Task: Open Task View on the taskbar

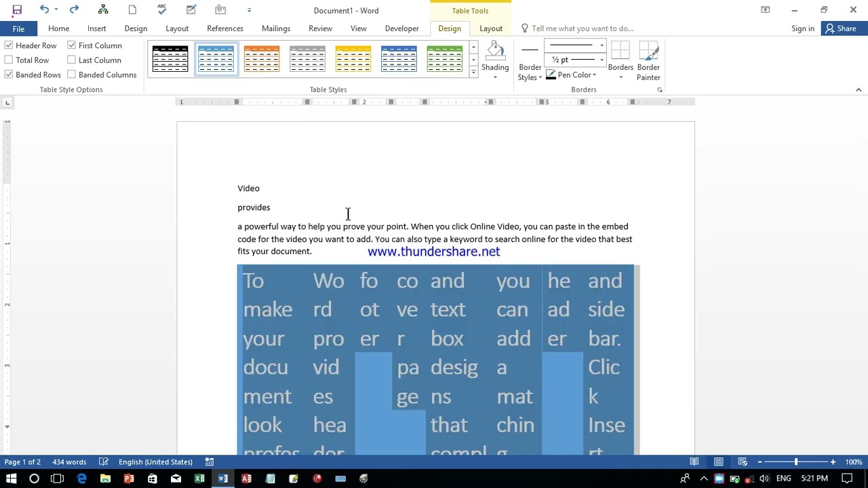Action: [x=58, y=479]
